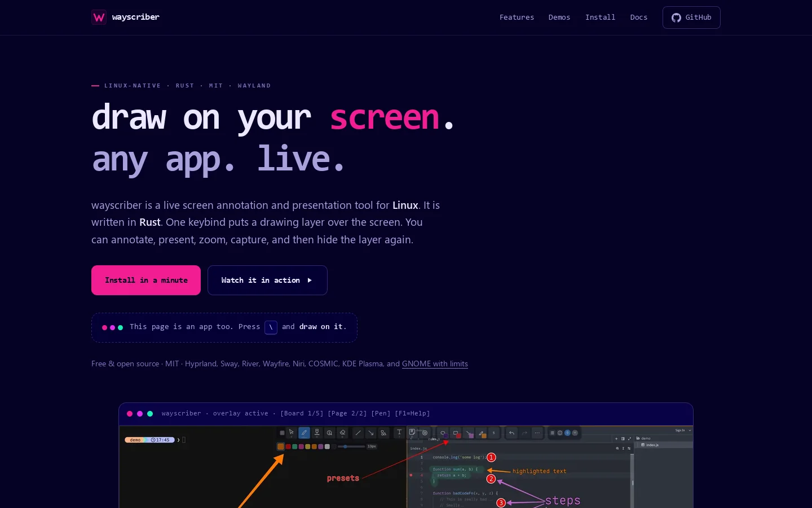This screenshot has width=812, height=508.
Task: Click Install in a minute
Action: [x=146, y=280]
